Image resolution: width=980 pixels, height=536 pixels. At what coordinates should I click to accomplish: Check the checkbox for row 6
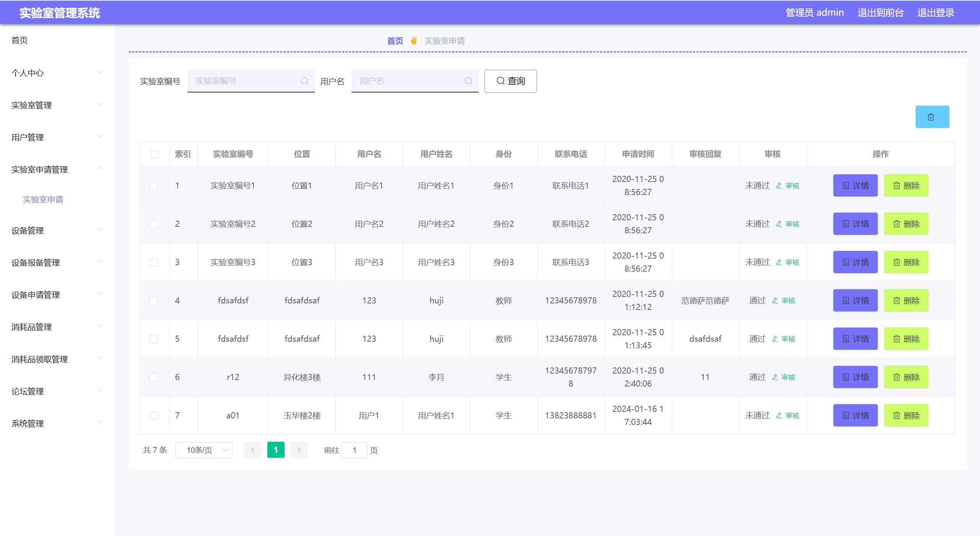(x=154, y=377)
